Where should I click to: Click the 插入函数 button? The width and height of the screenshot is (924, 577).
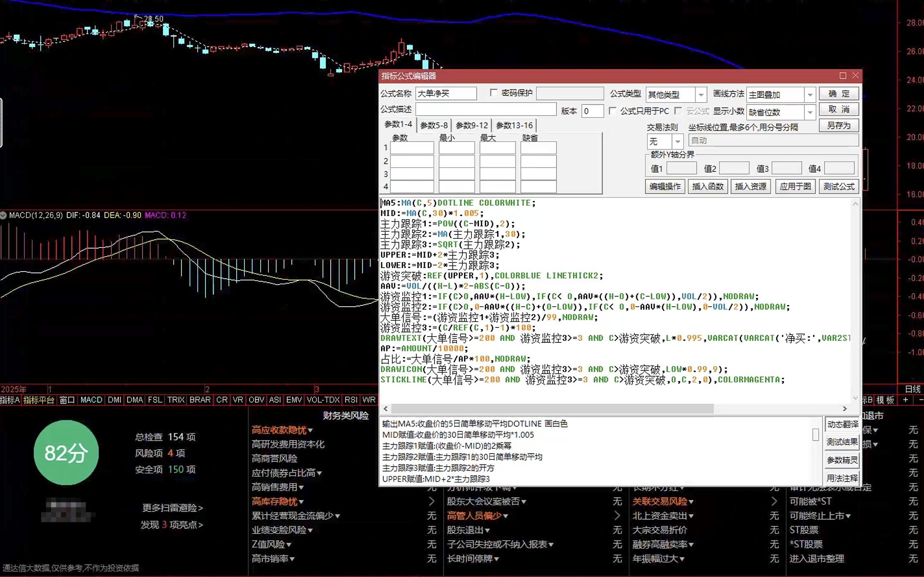pos(708,186)
